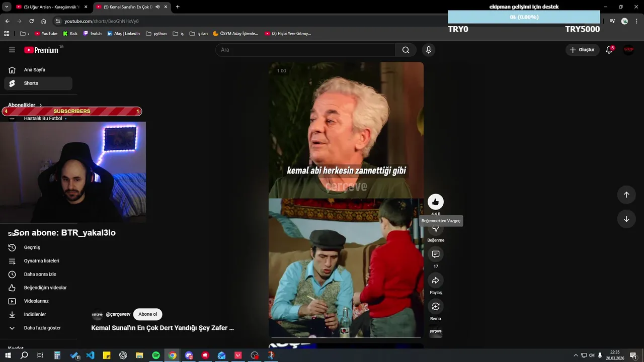644x362 pixels.
Task: Remix this Short
Action: coord(436,307)
